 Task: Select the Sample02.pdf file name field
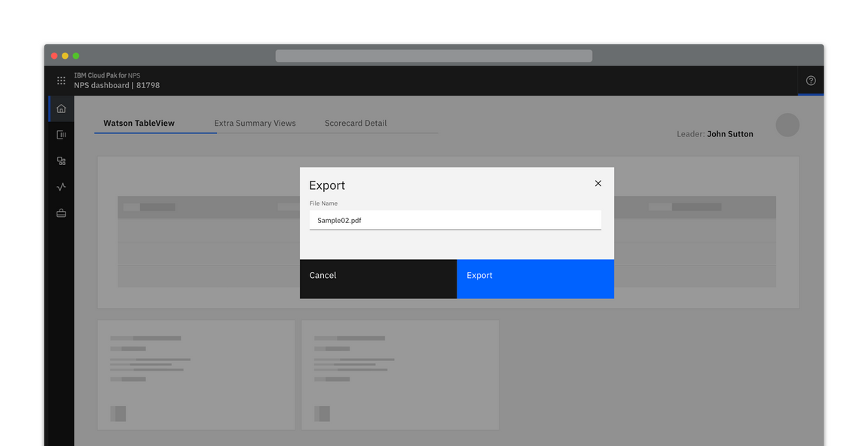(x=455, y=220)
